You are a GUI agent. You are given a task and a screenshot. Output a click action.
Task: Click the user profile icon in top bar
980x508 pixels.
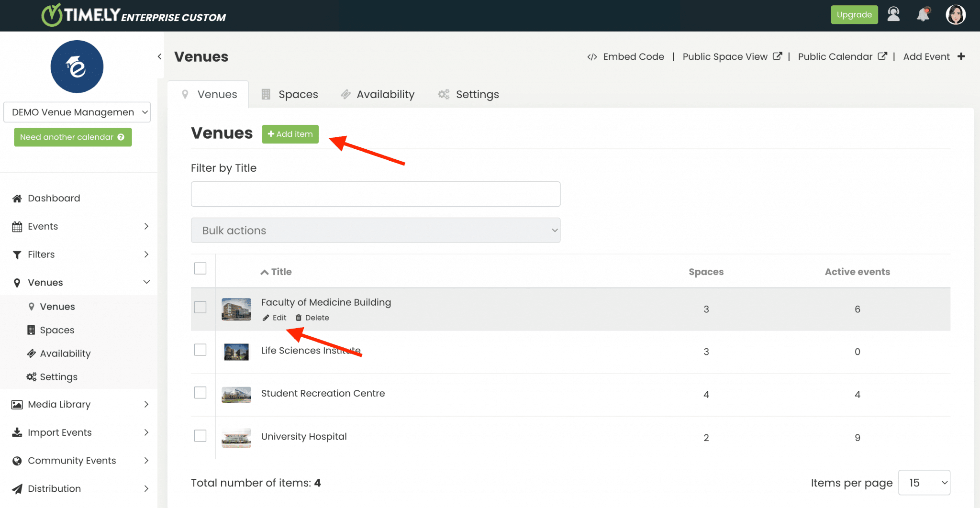(x=893, y=14)
